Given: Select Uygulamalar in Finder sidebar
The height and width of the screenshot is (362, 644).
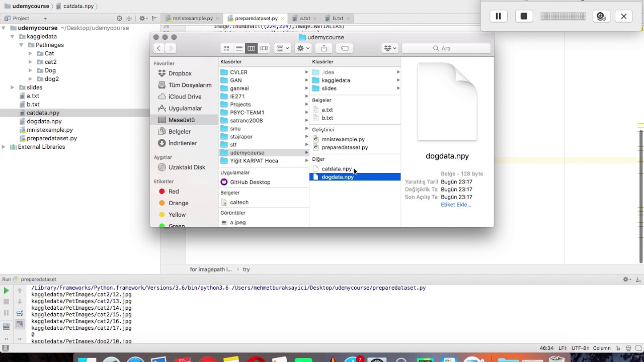Looking at the screenshot, I should pyautogui.click(x=185, y=108).
